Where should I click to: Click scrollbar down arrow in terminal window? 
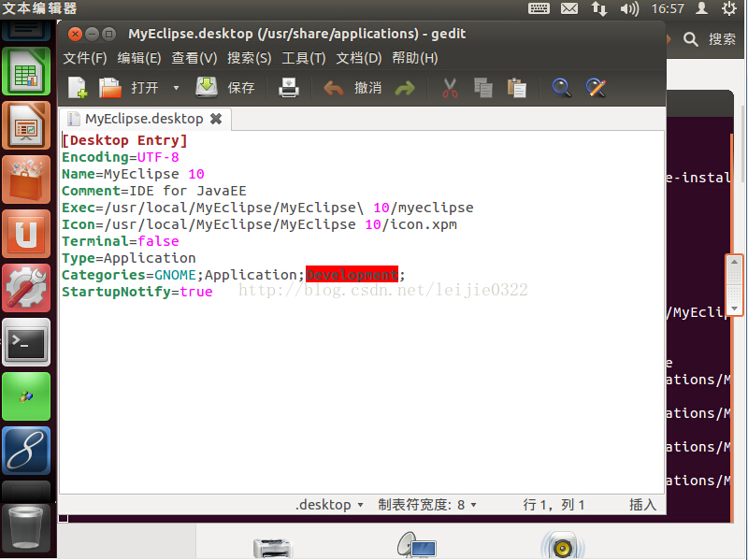click(734, 309)
